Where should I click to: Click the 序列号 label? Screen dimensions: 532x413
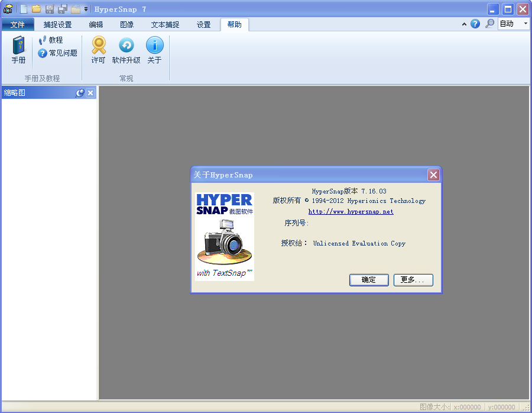pos(296,223)
